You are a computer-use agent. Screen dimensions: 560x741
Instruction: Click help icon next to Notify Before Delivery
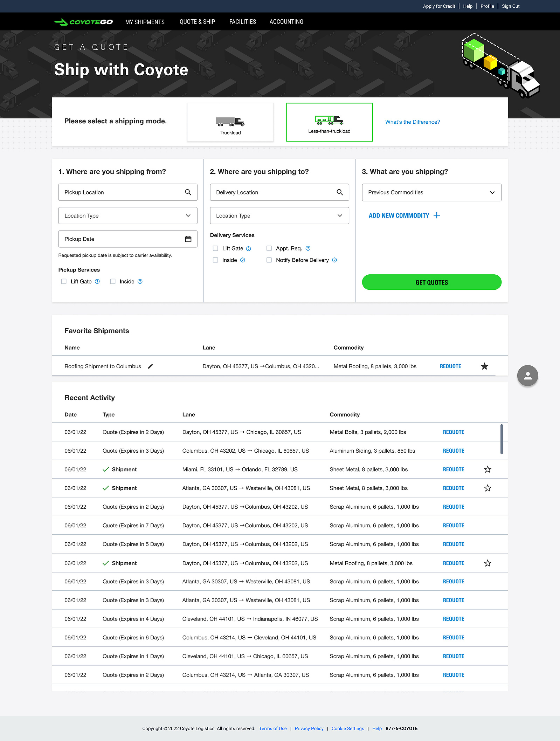[x=334, y=260]
